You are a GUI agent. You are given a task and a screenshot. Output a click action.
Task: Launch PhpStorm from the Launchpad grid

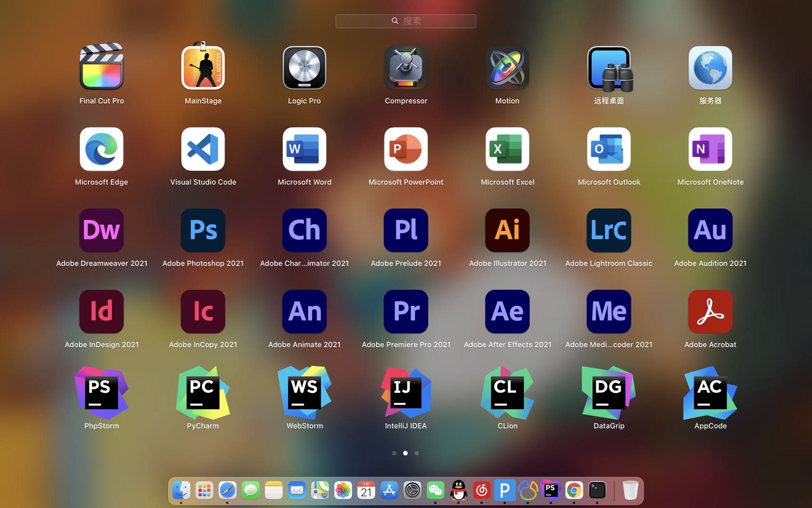point(101,393)
